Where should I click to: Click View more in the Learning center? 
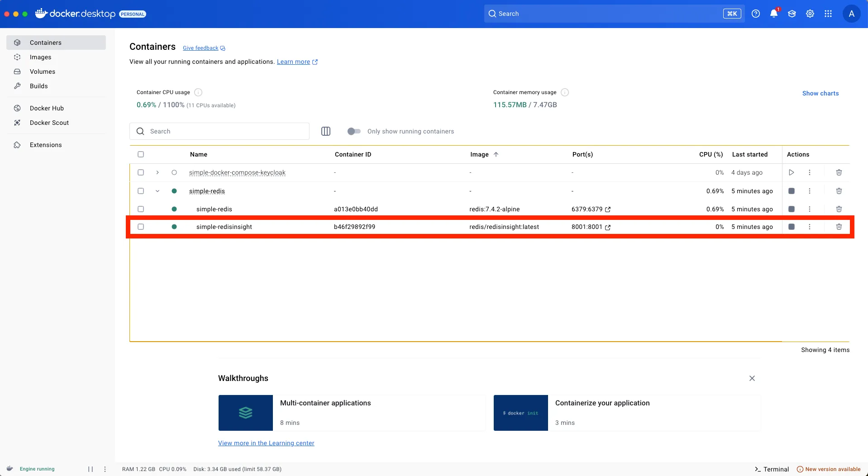click(266, 443)
